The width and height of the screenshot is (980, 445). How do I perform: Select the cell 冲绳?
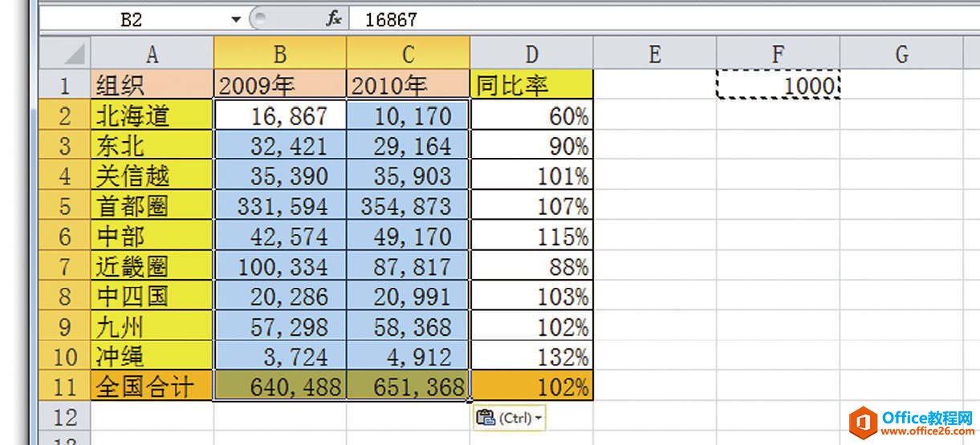click(x=152, y=356)
